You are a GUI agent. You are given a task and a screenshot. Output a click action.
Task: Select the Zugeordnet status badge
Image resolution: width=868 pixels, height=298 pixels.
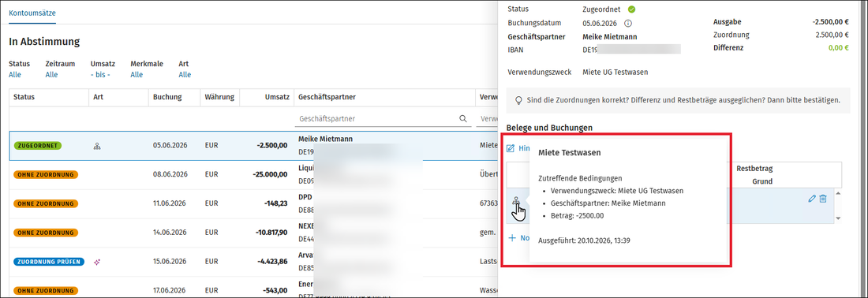[x=38, y=145]
